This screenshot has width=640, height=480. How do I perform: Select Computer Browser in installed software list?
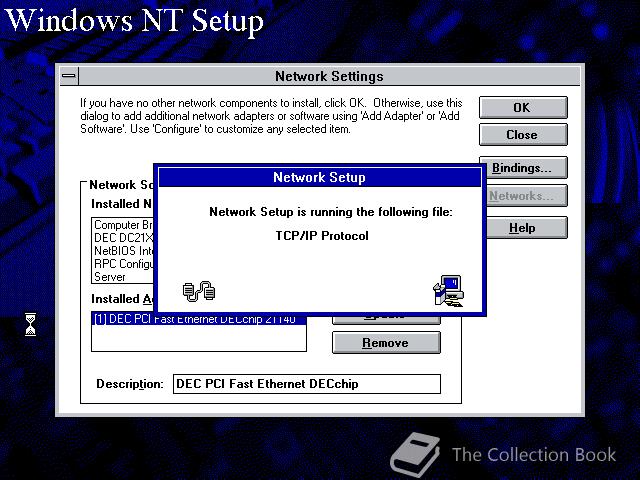(123, 225)
